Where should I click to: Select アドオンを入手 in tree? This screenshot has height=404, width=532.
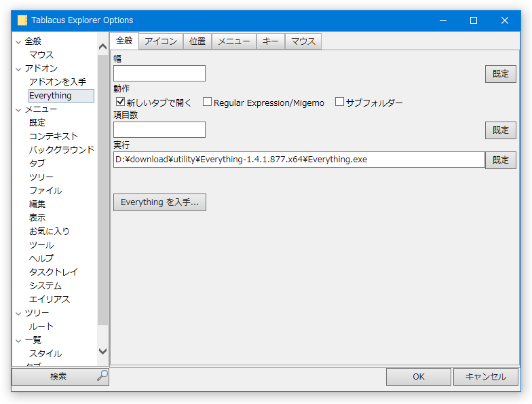tap(57, 82)
